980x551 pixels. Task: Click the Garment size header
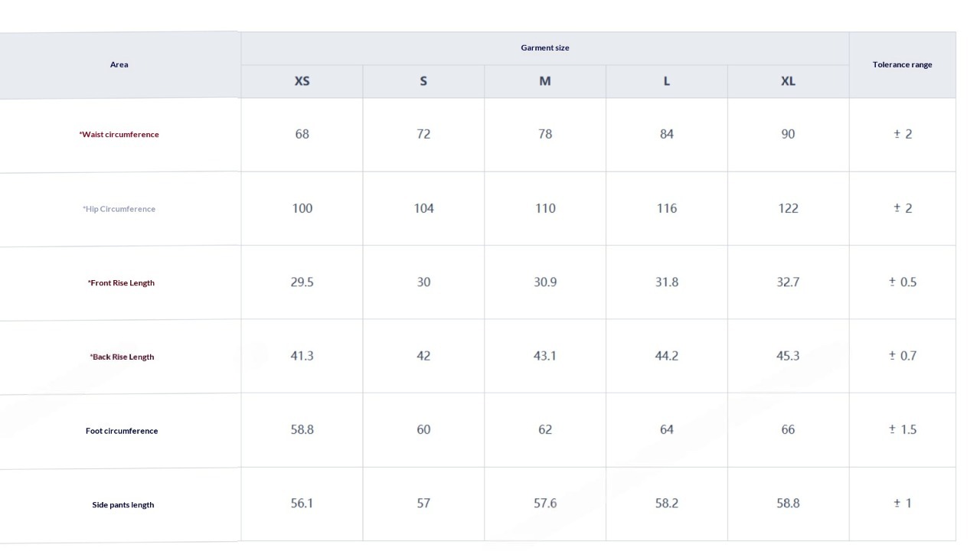pyautogui.click(x=545, y=47)
